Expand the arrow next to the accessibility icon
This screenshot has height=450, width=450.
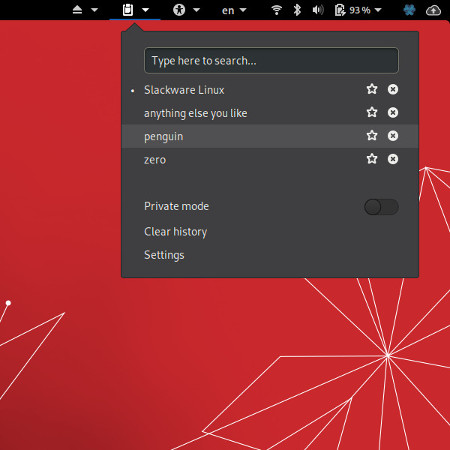click(x=197, y=10)
